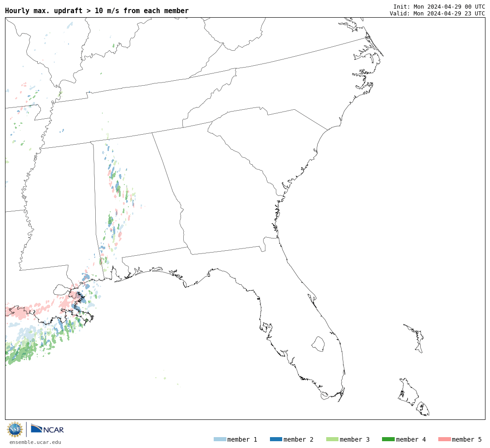Select the 'member 3' legend label
This screenshot has height=448, width=490.
point(355,439)
